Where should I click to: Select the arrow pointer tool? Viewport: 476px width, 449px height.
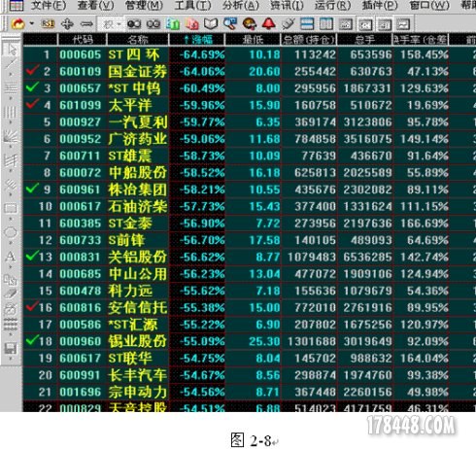pos(12,50)
